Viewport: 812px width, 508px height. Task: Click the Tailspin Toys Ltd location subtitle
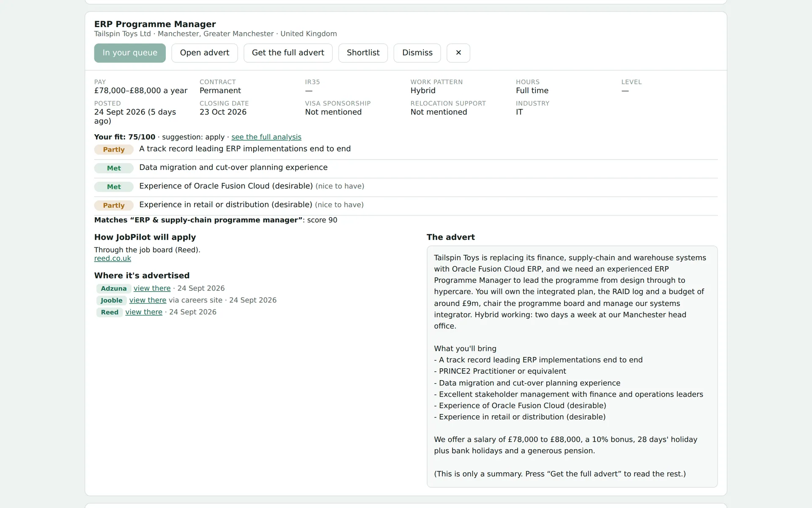[x=216, y=34]
